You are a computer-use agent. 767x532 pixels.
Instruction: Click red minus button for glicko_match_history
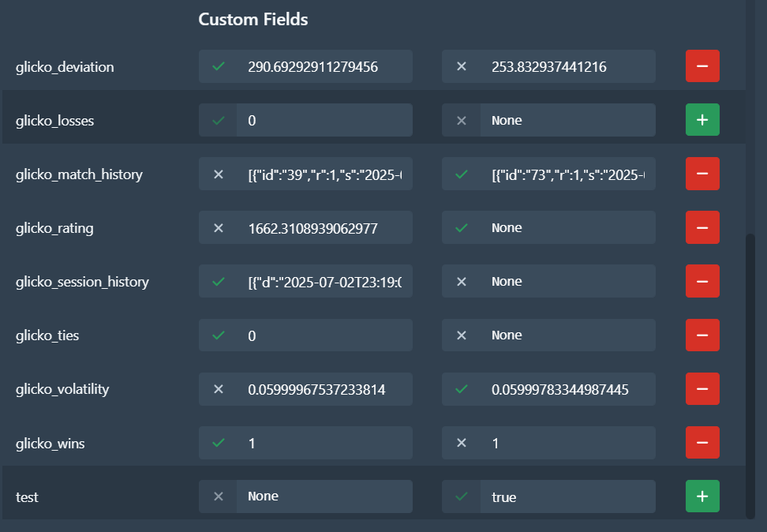tap(702, 174)
